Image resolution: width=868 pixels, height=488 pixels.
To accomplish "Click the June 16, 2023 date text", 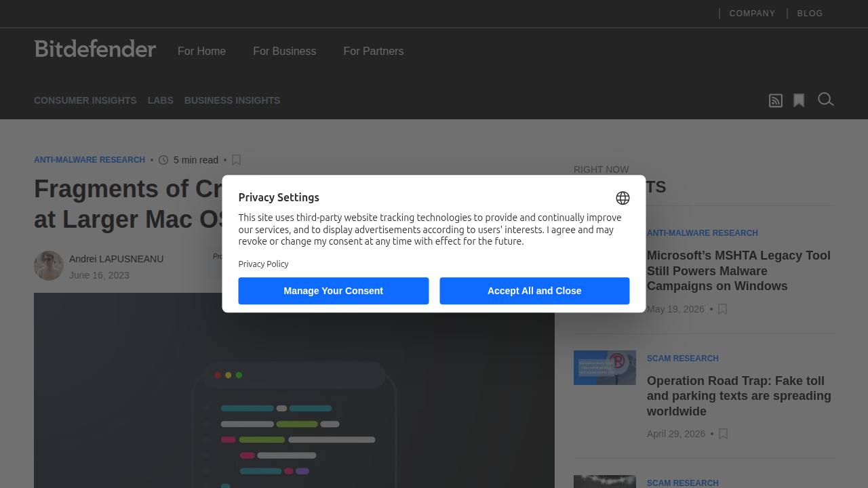I will [99, 275].
